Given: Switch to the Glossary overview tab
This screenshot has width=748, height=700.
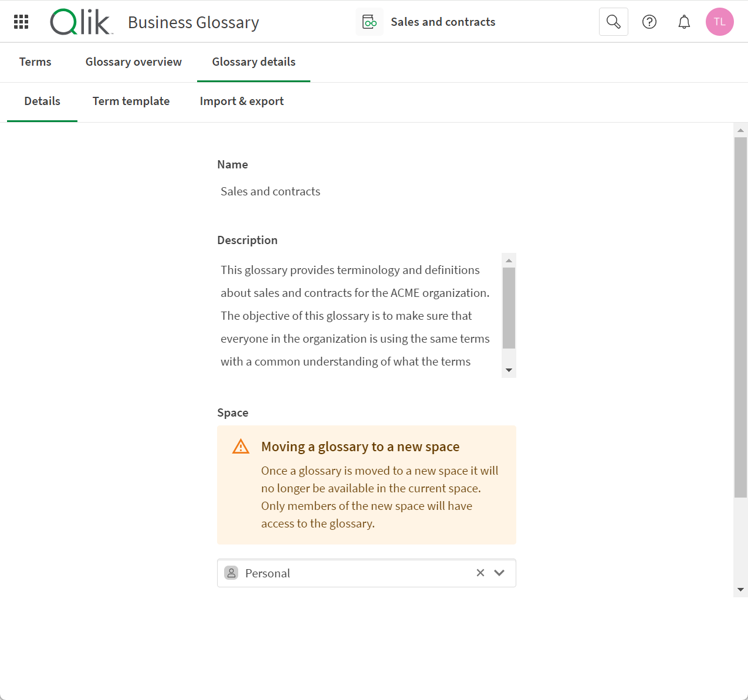Looking at the screenshot, I should pyautogui.click(x=133, y=62).
